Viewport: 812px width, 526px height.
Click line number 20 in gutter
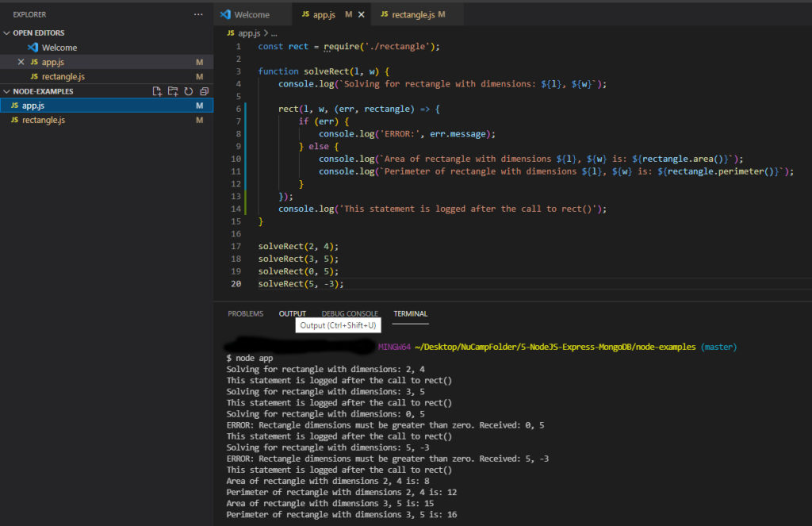click(236, 283)
